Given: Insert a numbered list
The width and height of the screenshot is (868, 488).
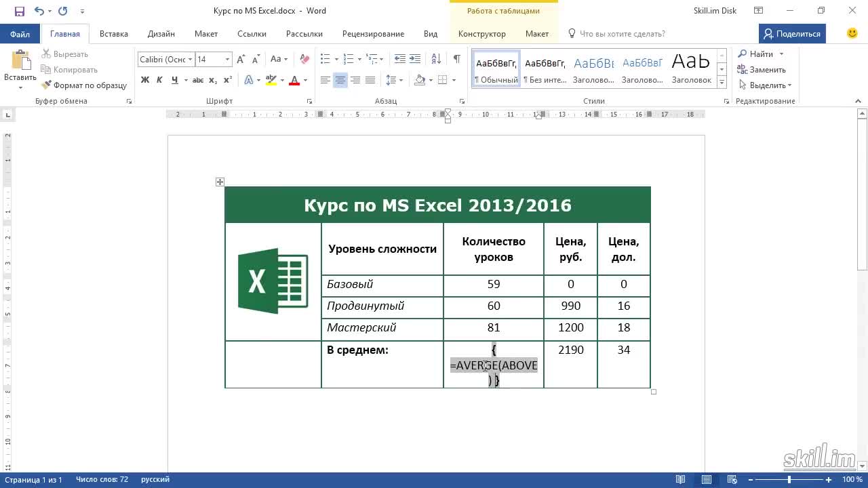Looking at the screenshot, I should tap(349, 60).
